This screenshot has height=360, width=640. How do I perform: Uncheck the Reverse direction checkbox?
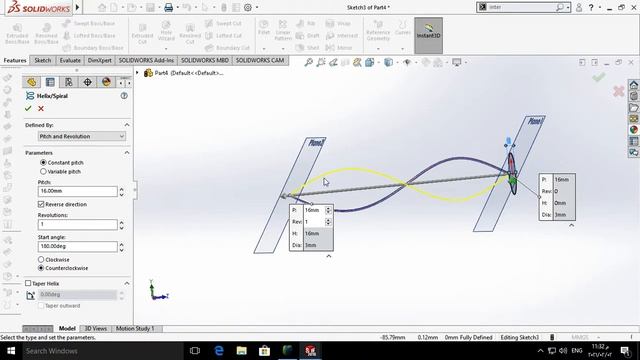click(41, 204)
